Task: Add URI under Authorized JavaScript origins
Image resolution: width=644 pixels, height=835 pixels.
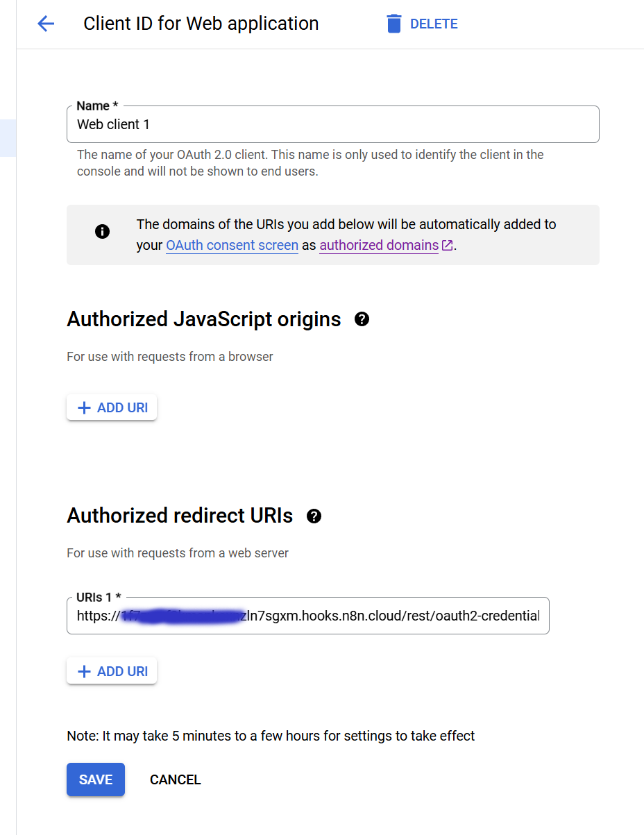Action: [112, 407]
